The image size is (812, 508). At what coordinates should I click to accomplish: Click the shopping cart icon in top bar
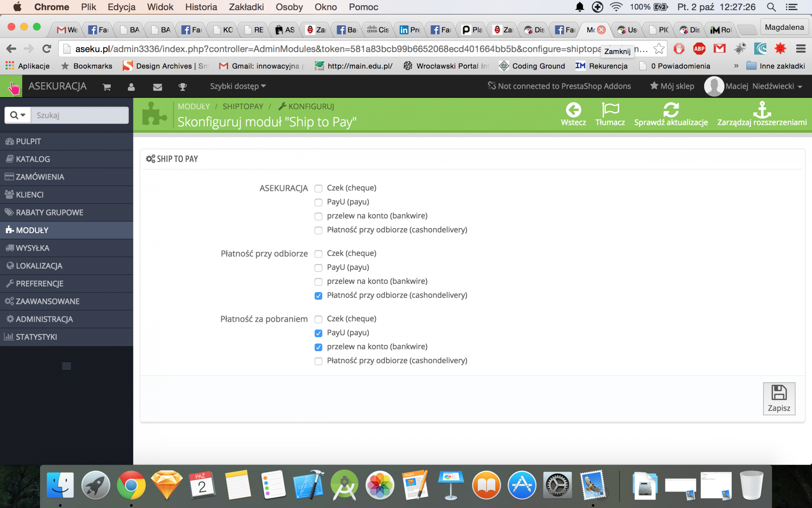click(107, 87)
